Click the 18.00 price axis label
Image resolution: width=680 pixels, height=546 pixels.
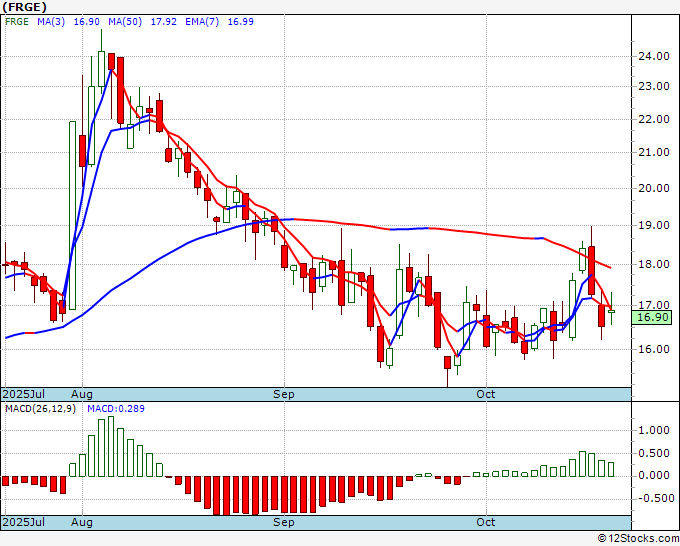pyautogui.click(x=654, y=264)
